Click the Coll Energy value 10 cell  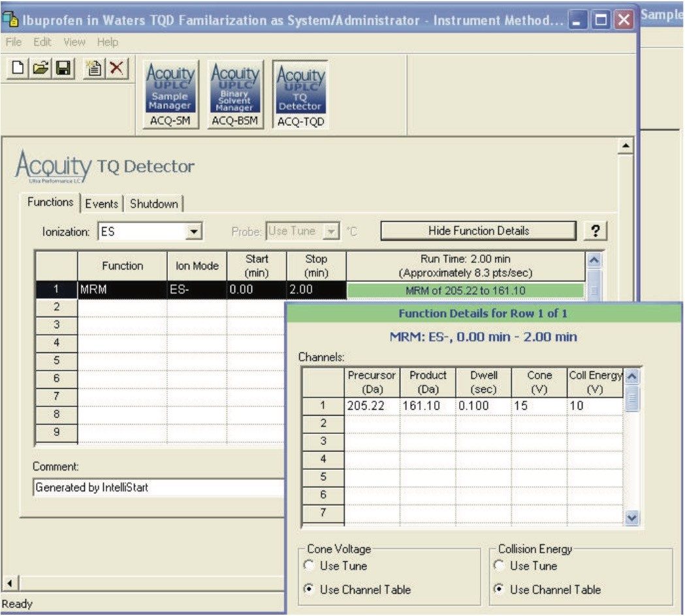tap(595, 406)
